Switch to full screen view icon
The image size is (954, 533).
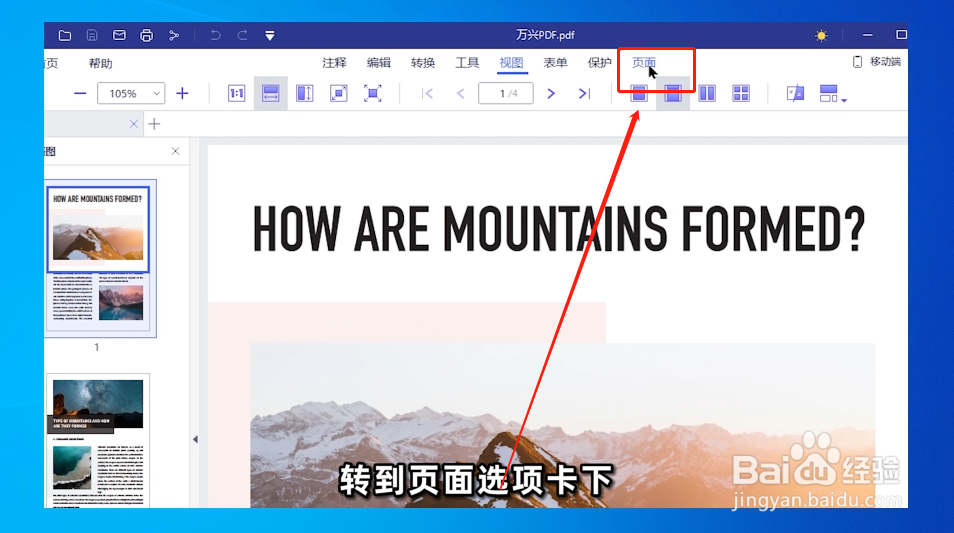(373, 94)
